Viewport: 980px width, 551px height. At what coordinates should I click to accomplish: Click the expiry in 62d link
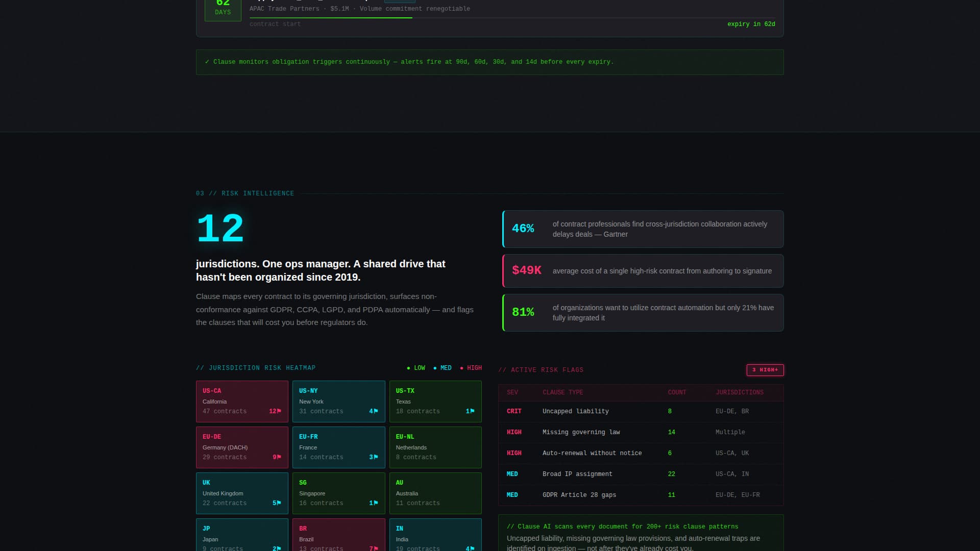751,24
